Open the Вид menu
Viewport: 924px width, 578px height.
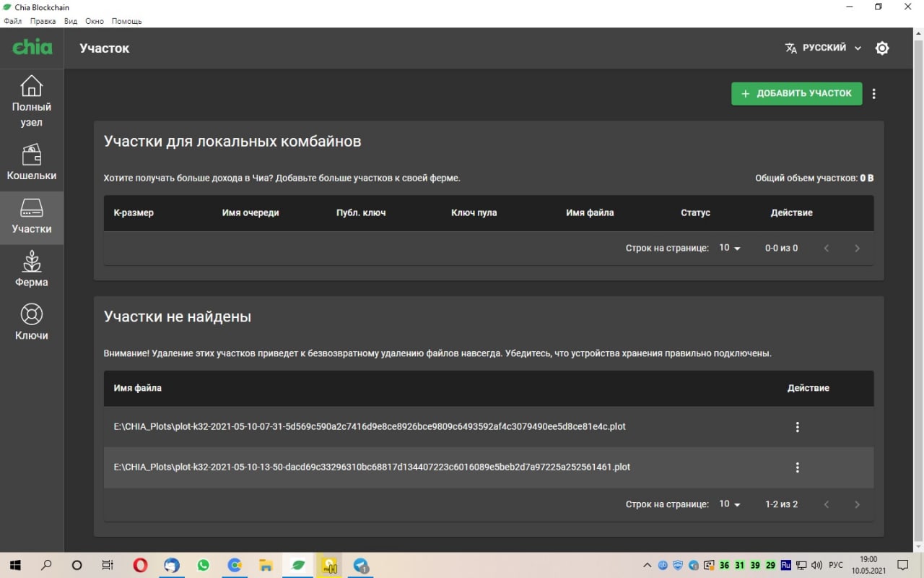[x=71, y=22]
